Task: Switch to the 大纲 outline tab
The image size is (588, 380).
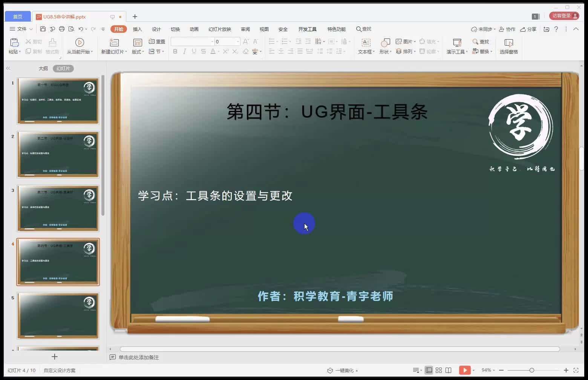Action: [x=43, y=68]
